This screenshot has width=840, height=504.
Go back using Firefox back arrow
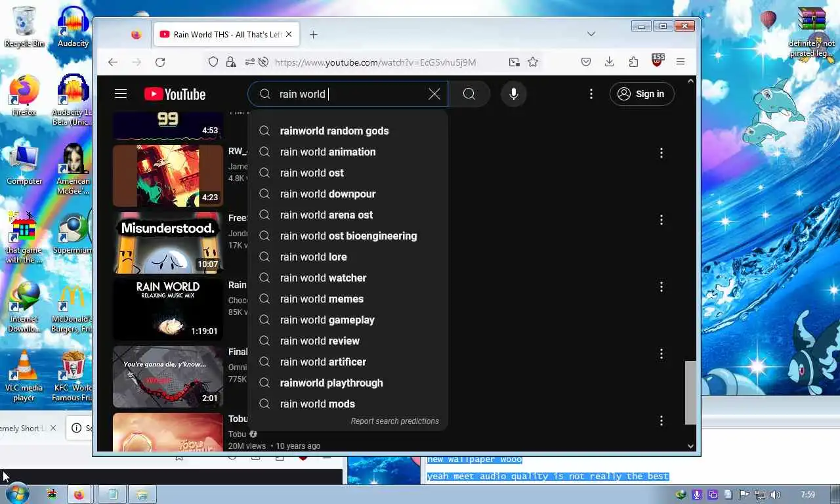113,62
